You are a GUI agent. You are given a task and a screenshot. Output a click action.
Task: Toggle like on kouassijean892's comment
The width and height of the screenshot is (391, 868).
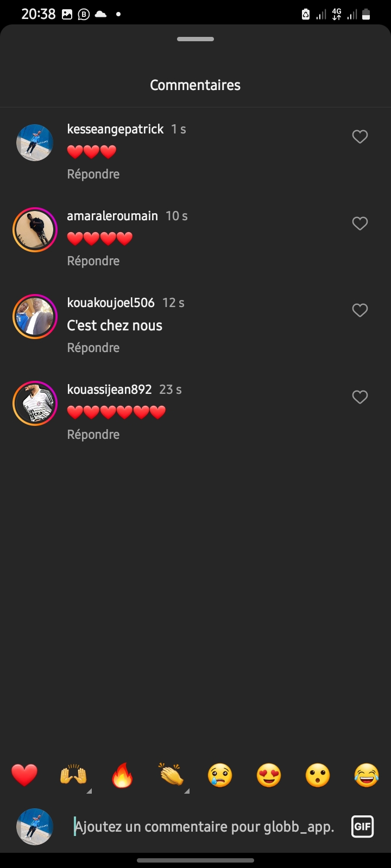coord(360,397)
